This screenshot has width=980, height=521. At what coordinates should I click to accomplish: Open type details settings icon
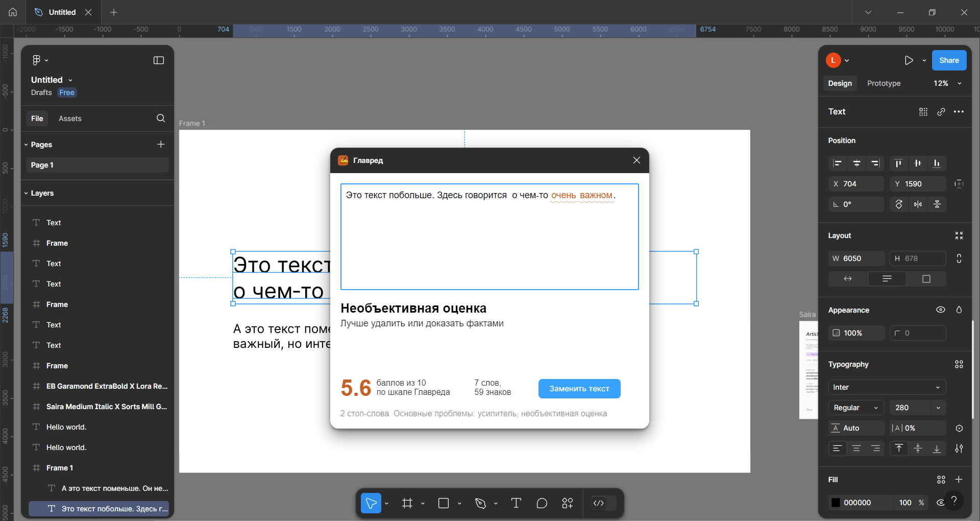[959, 448]
